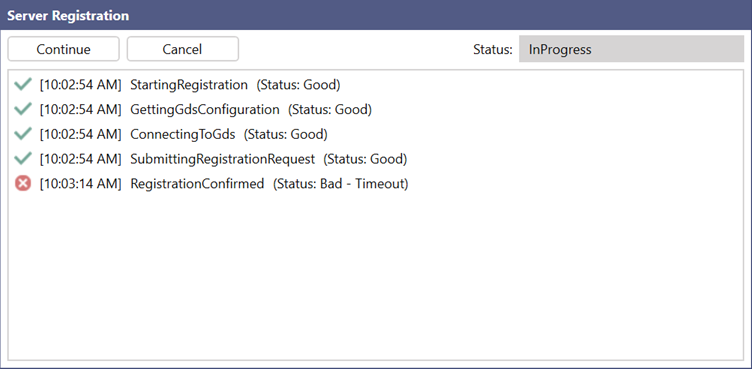752x369 pixels.
Task: Select the ConnectingToGds log entry text
Action: pyautogui.click(x=183, y=134)
